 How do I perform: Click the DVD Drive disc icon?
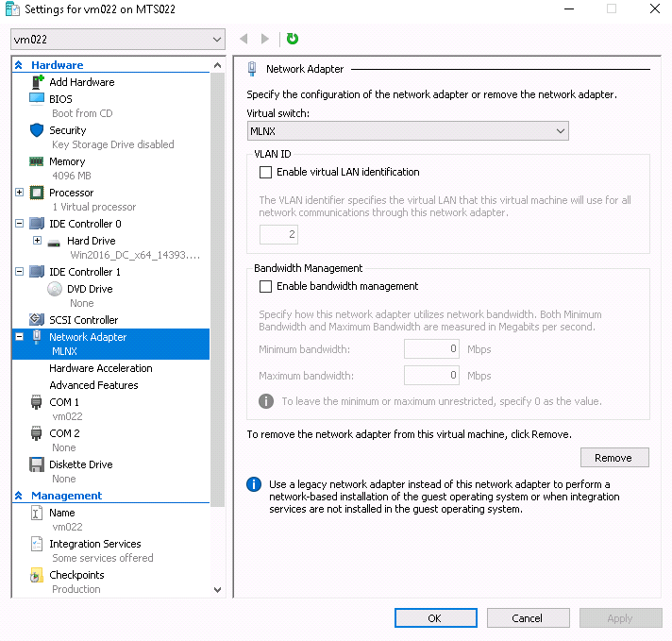55,289
